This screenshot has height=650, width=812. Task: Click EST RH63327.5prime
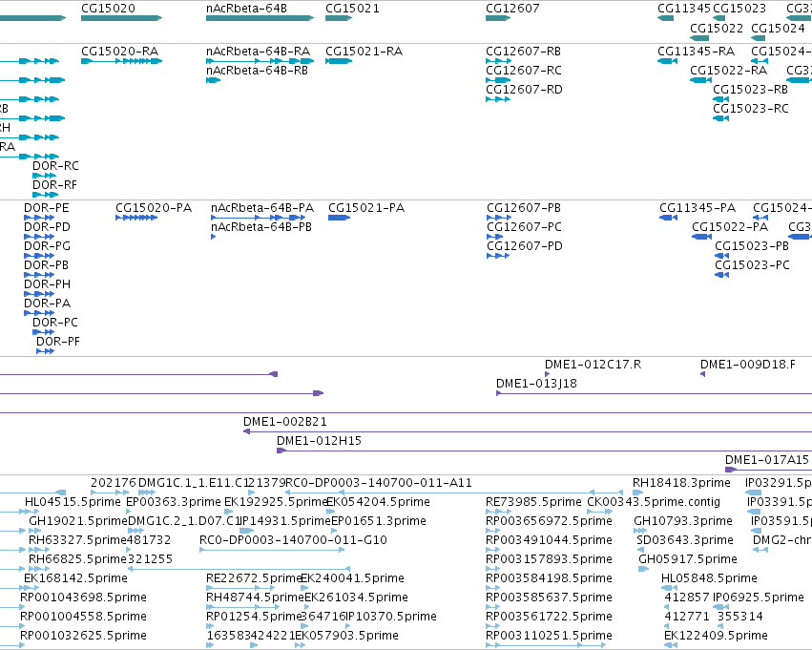click(x=77, y=540)
